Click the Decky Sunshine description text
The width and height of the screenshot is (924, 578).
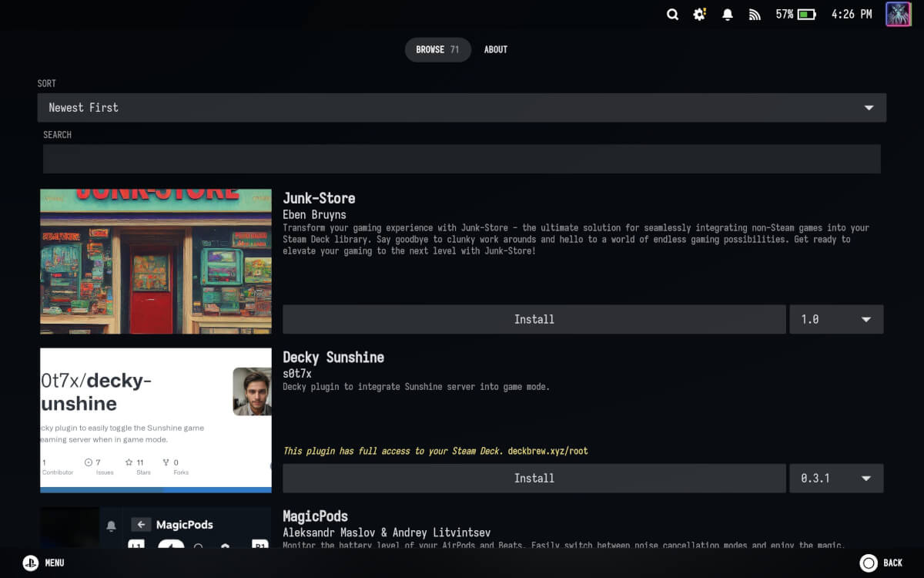click(417, 387)
